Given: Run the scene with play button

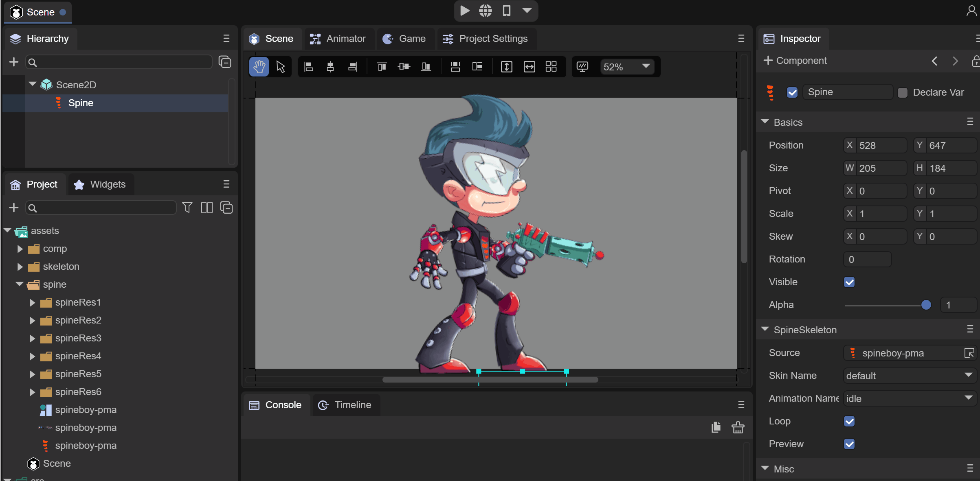Looking at the screenshot, I should coord(465,11).
